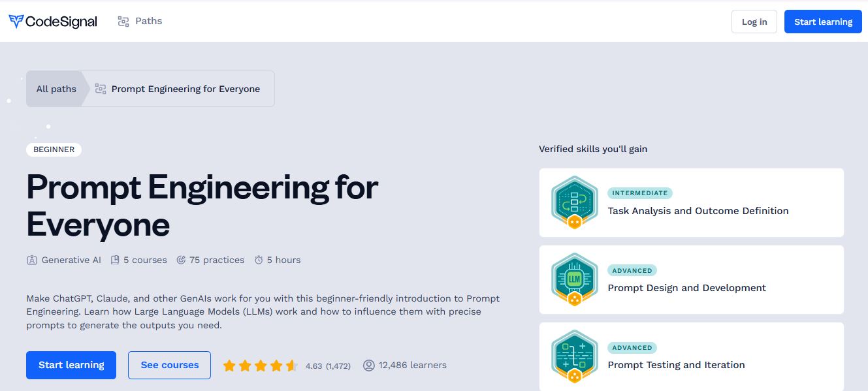The image size is (868, 391).
Task: Click the See courses button
Action: point(169,365)
